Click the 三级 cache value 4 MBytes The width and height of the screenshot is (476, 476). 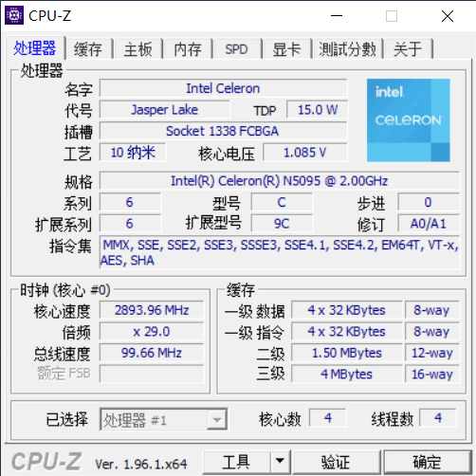347,374
